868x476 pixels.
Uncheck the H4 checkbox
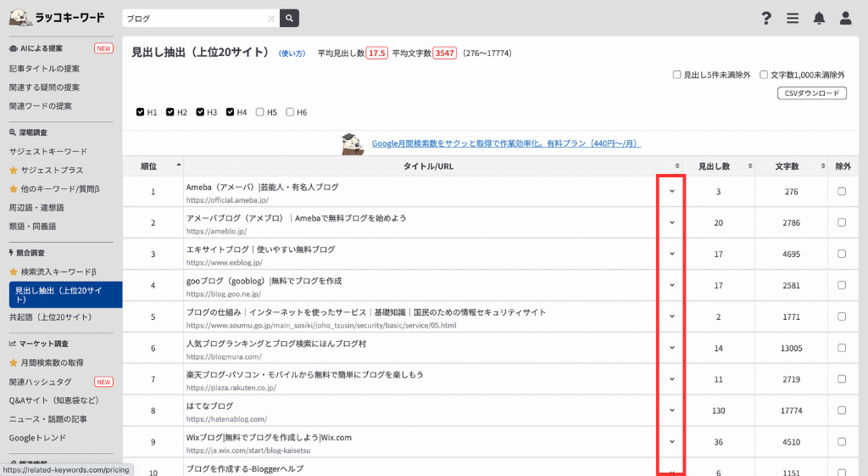point(230,112)
